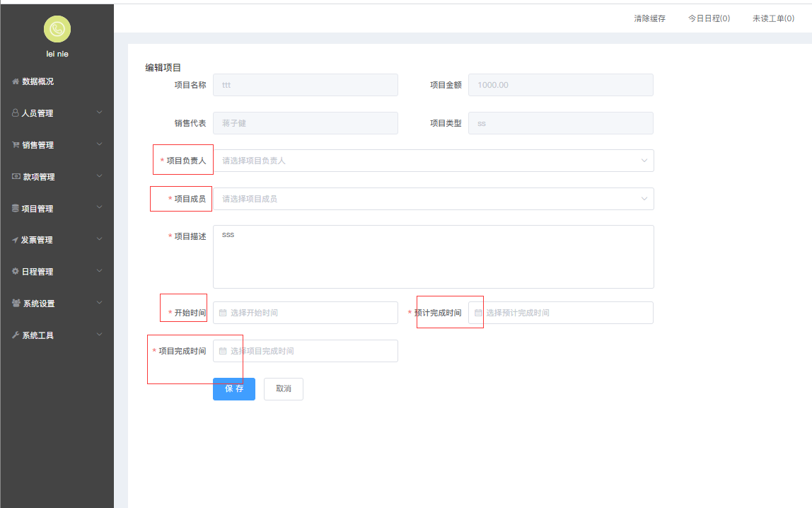Click 清除缓存 link in header

tap(649, 18)
